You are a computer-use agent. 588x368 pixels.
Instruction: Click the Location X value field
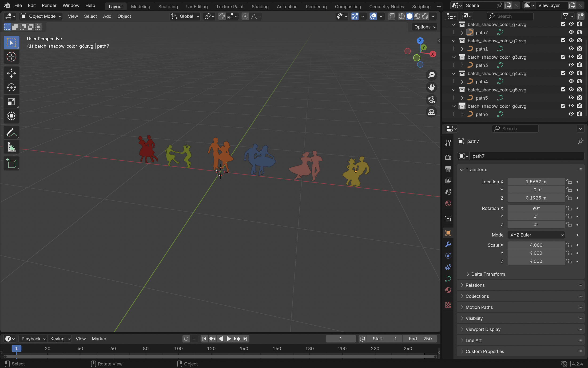[536, 182]
